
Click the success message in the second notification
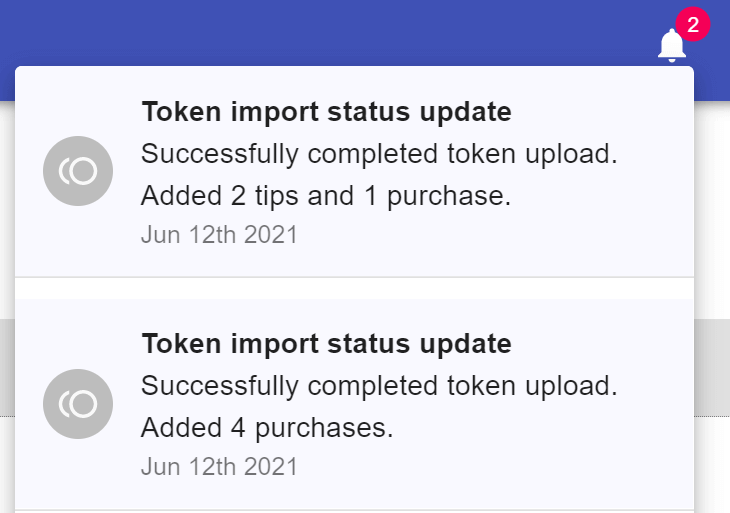point(379,386)
